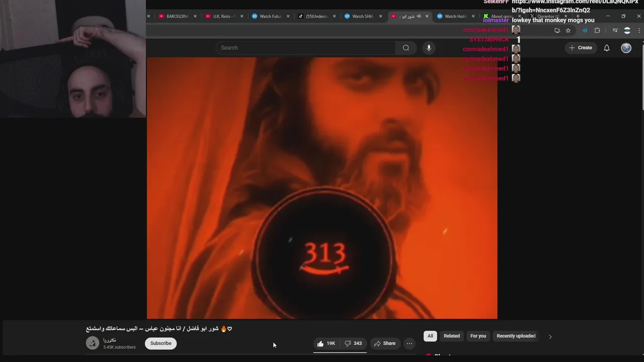
Task: Click the webcam overlay feed
Action: point(73,59)
